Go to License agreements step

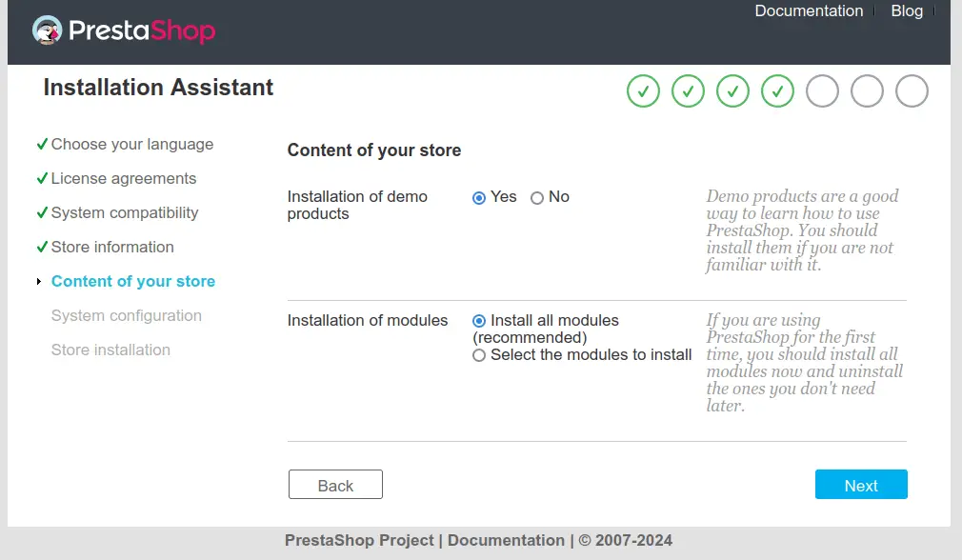[123, 179]
